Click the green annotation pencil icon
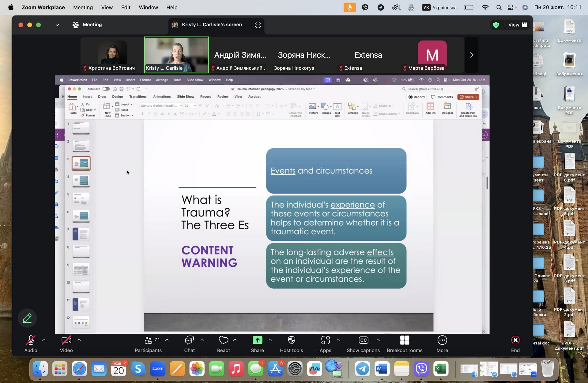 click(x=27, y=318)
